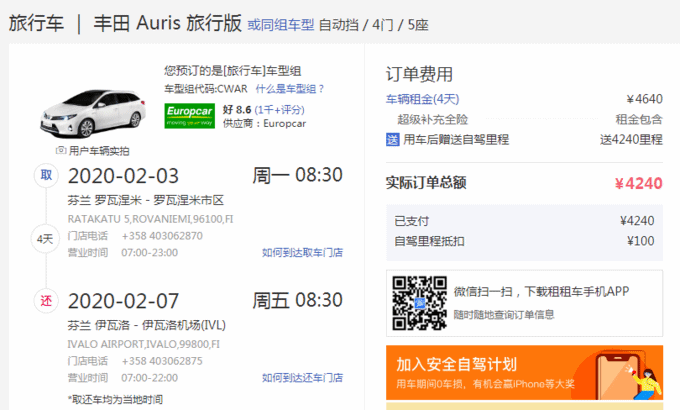Click the 自驾里程抵扣 ¥100 deduction value

click(641, 241)
